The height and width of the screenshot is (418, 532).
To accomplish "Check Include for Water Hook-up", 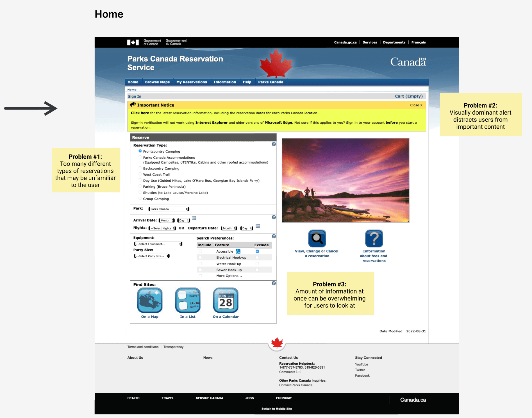I will tap(200, 263).
